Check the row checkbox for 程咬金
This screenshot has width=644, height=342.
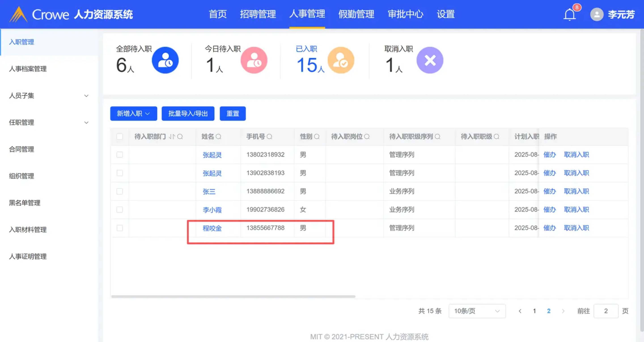pyautogui.click(x=120, y=228)
